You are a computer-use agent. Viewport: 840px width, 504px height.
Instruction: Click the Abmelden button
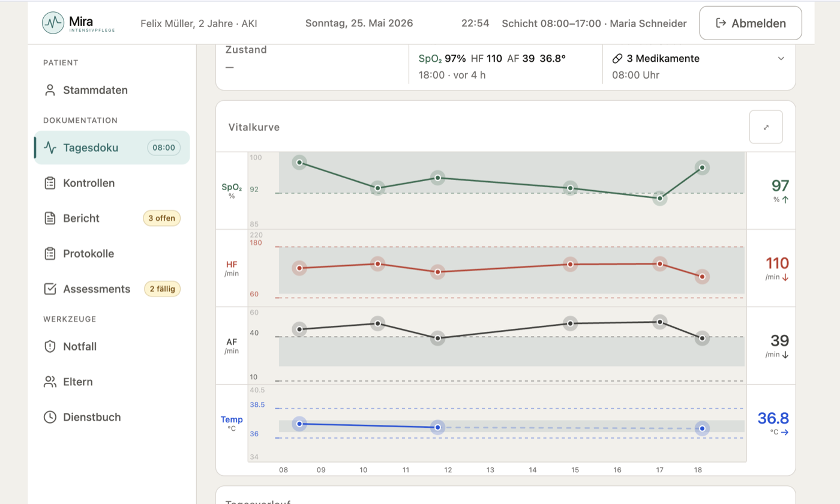tap(751, 23)
